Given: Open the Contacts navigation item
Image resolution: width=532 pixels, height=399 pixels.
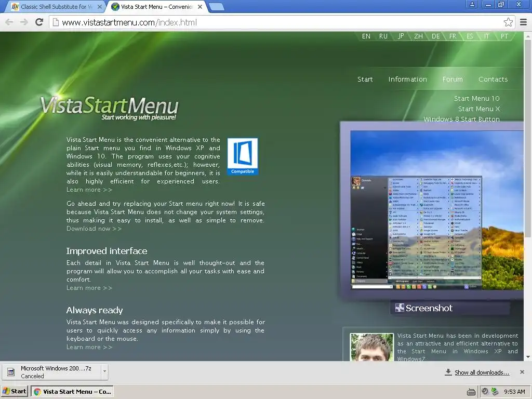Looking at the screenshot, I should pyautogui.click(x=493, y=79).
